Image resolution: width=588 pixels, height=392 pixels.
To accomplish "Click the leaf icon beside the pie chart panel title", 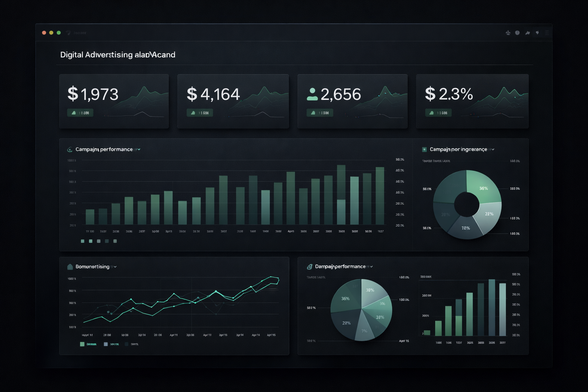I will pos(309,267).
